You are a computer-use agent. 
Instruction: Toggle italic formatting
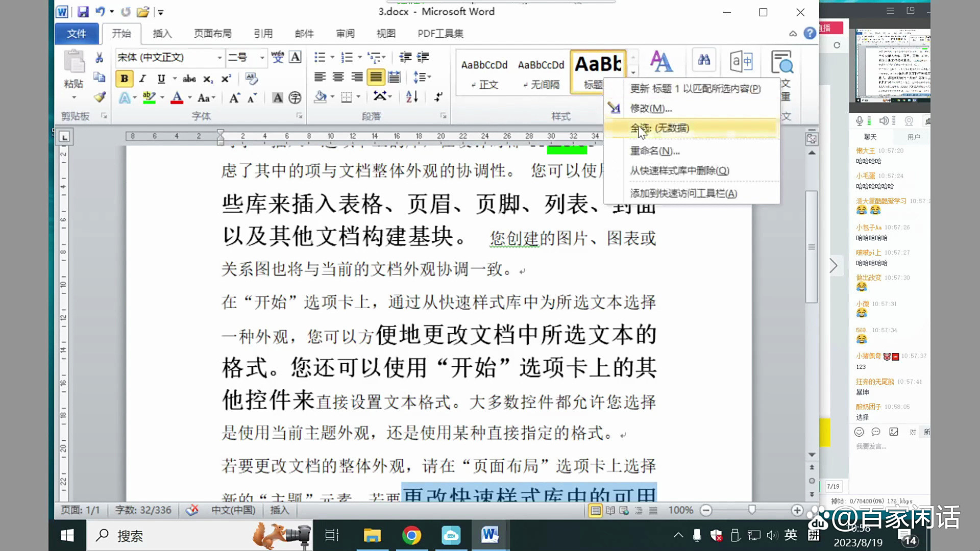tap(142, 79)
